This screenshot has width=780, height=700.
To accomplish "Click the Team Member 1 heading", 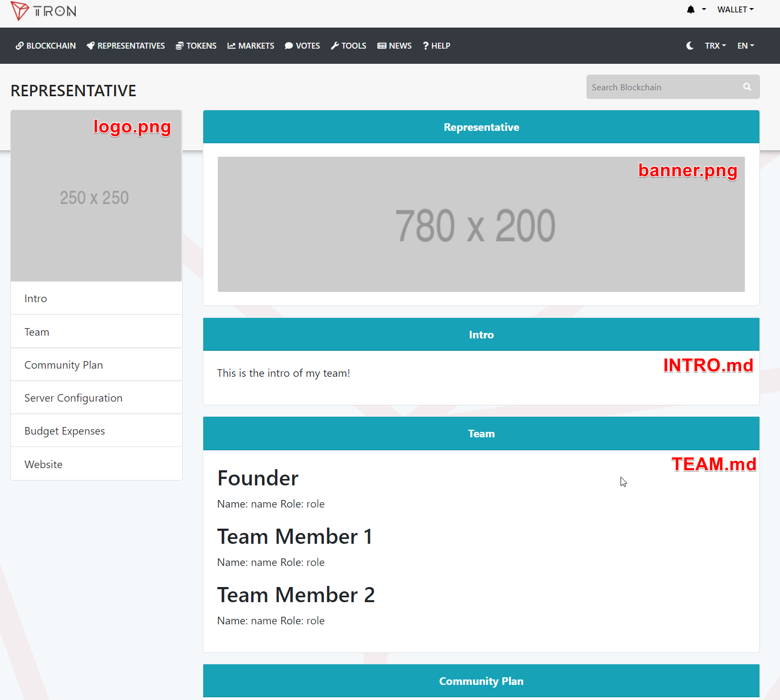I will point(295,537).
